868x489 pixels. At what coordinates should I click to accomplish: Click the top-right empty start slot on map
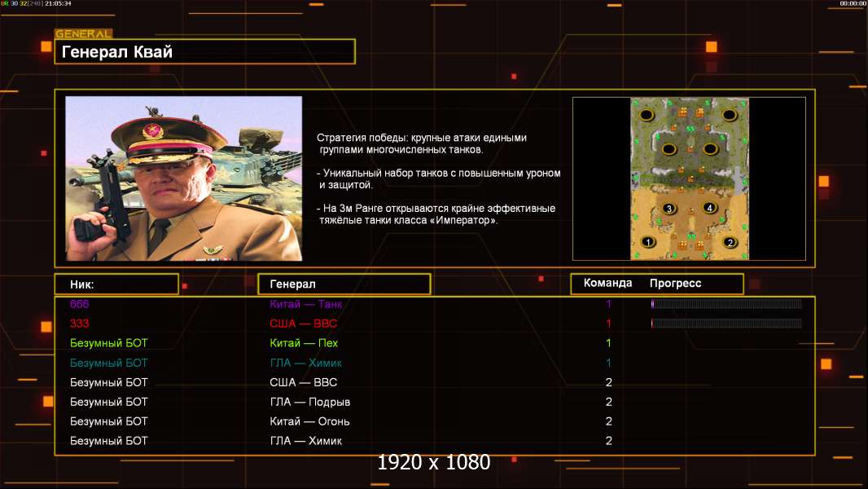730,116
